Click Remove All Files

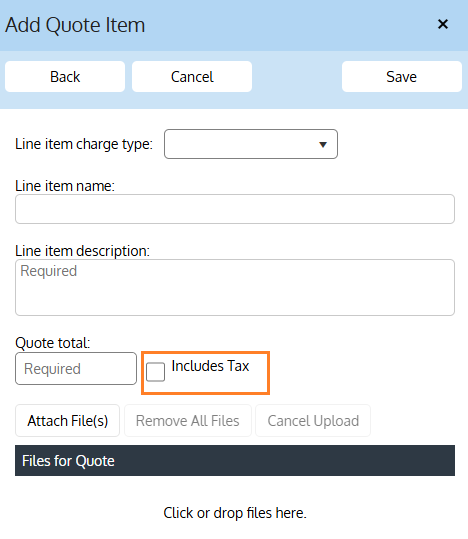pos(188,421)
